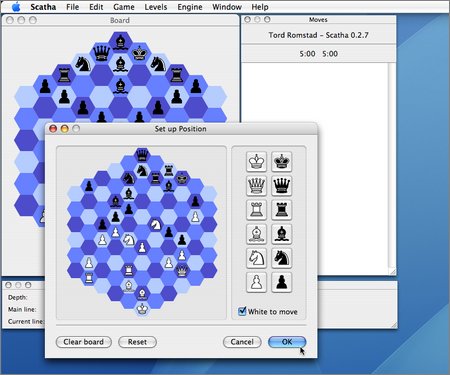450x375 pixels.
Task: Click the Tord Romstad - Scatha 0.2.7 text
Action: tap(318, 35)
